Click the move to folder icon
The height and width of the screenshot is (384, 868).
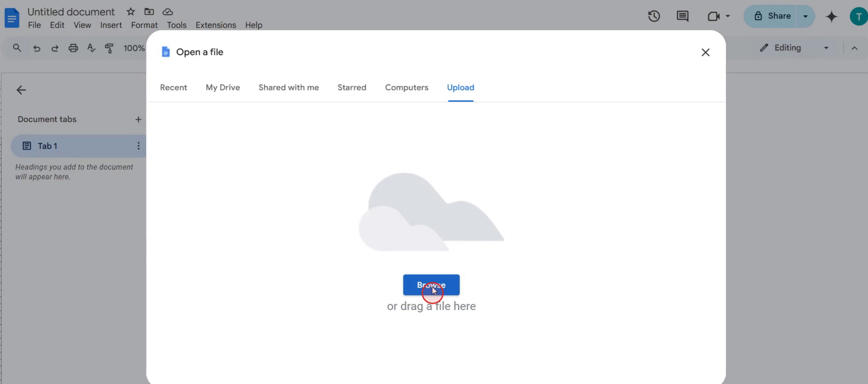(x=149, y=12)
